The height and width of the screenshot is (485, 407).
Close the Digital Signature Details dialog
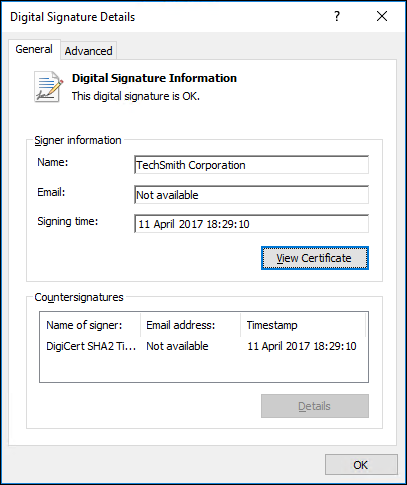382,16
